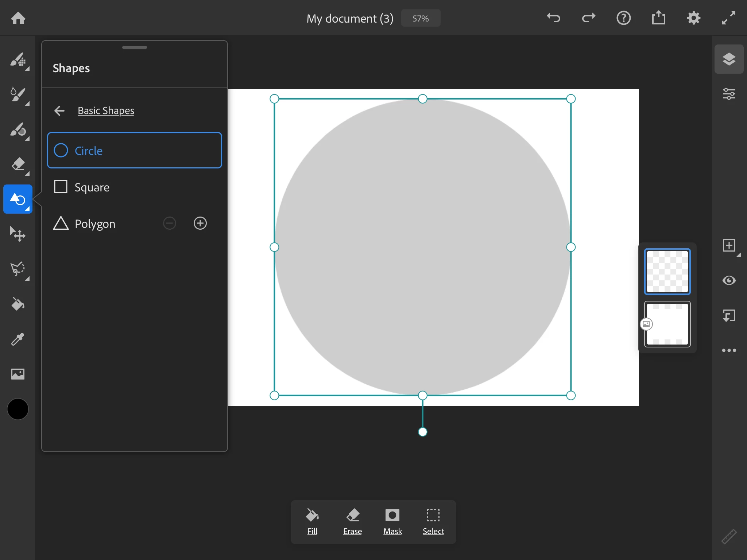Toggle the layers panel button

pyautogui.click(x=729, y=59)
